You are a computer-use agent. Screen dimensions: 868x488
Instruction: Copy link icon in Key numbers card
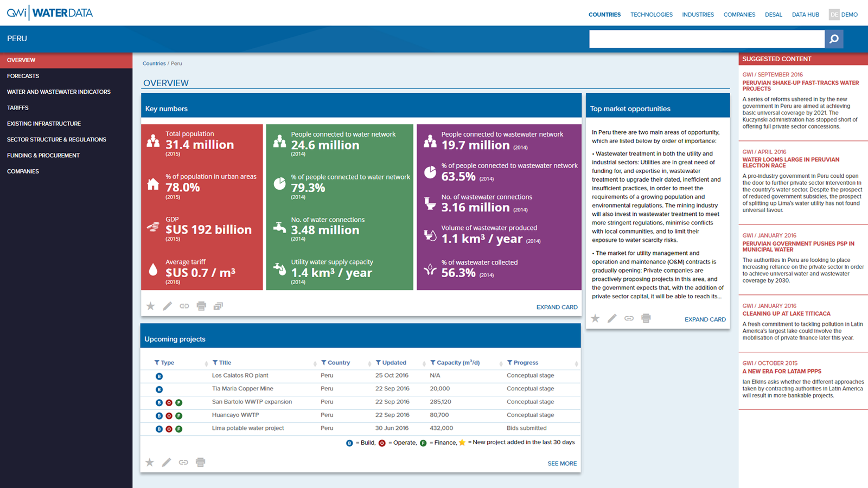(184, 306)
